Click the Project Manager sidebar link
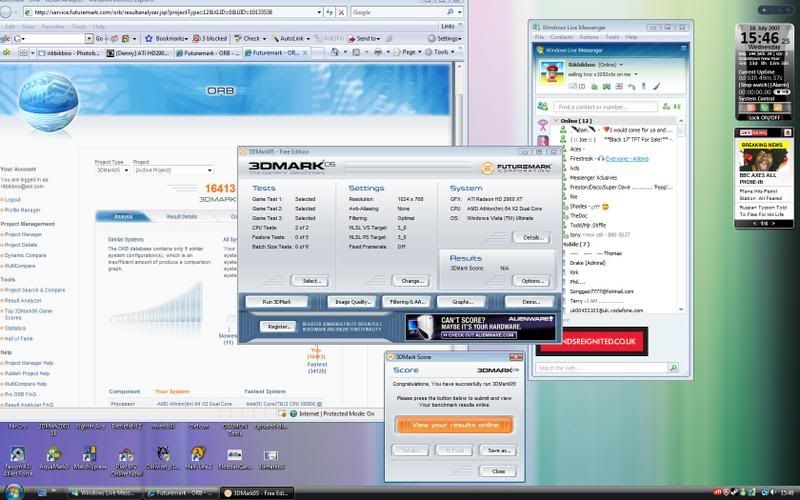This screenshot has height=500, width=800. click(22, 234)
